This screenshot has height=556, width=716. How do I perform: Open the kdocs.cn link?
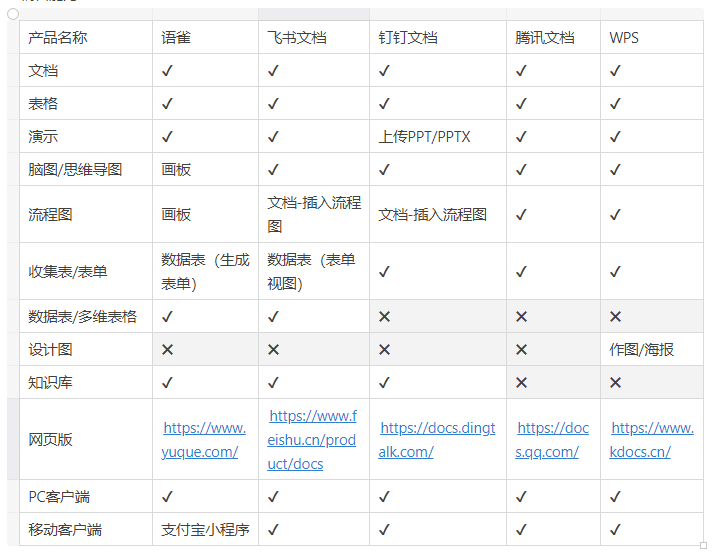(652, 440)
